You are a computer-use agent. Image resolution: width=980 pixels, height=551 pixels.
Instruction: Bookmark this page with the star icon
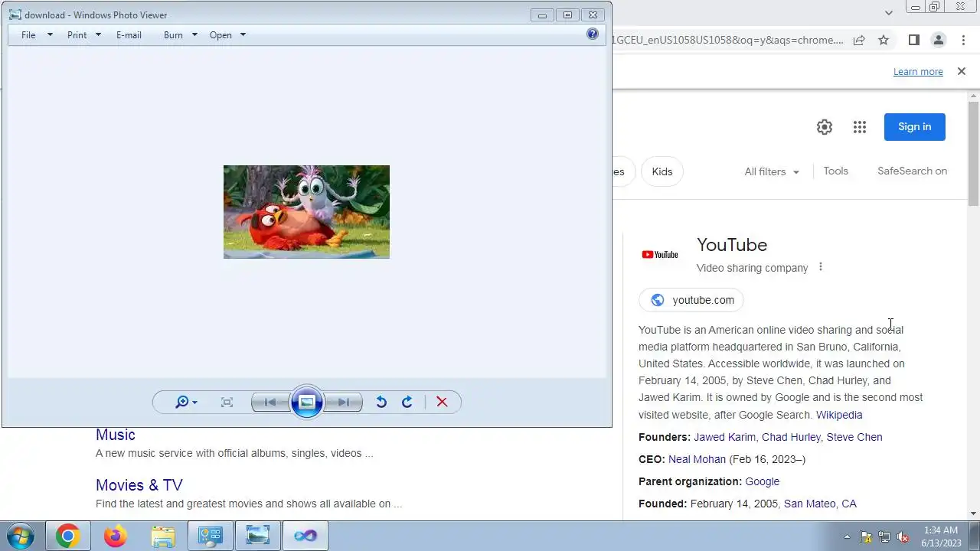(884, 40)
